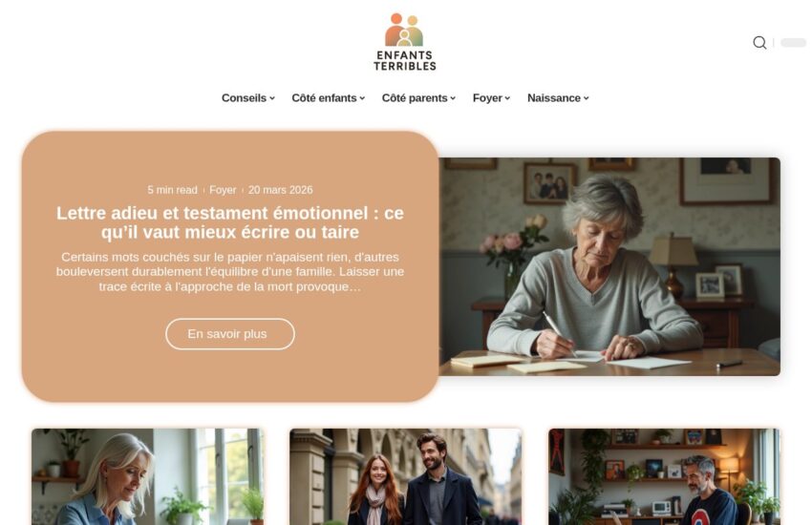812x525 pixels.
Task: Click the Enfants Terribles logo
Action: tap(404, 42)
